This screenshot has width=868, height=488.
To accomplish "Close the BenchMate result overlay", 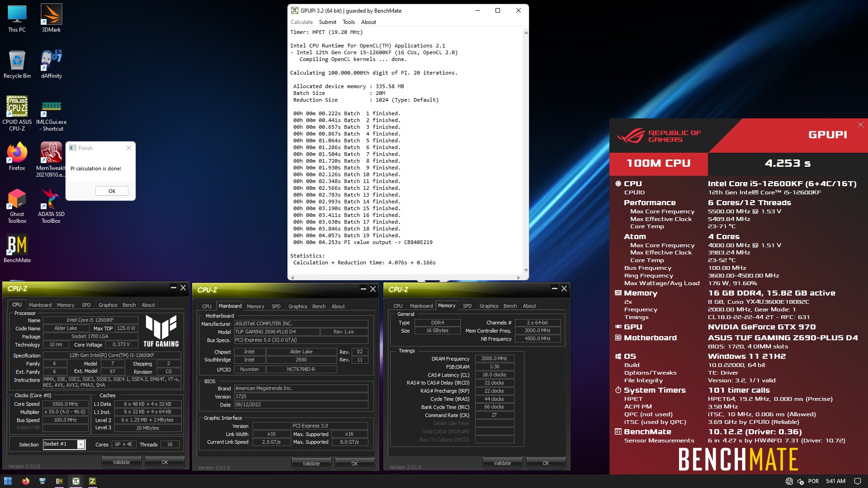I will click(860, 125).
